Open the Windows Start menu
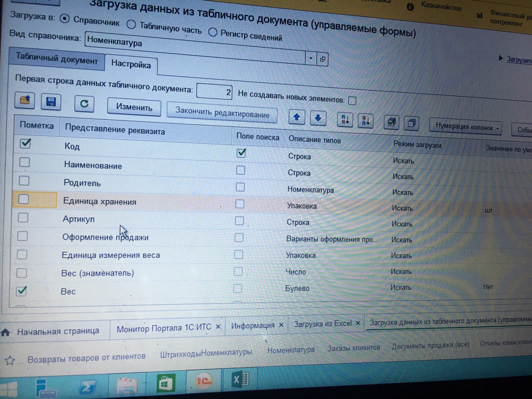532x399 pixels. [x=8, y=389]
